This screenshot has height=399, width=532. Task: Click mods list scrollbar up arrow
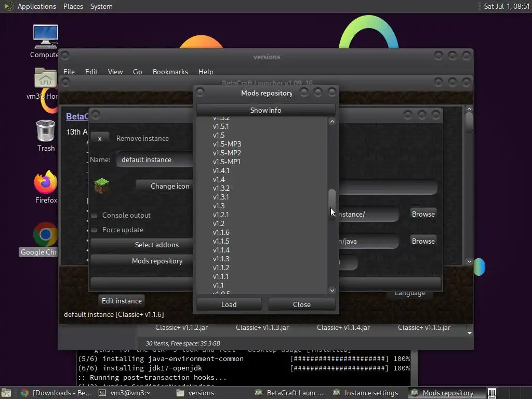(x=332, y=122)
